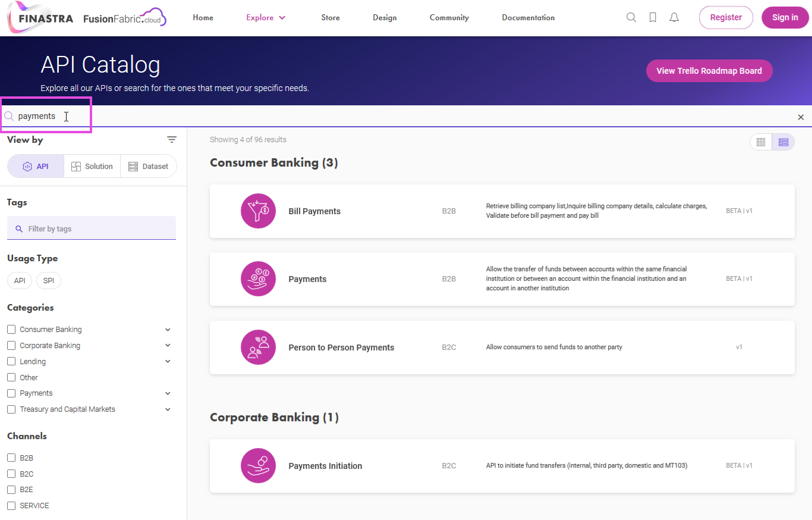Viewport: 812px width, 520px height.
Task: Go to the Home page
Action: pyautogui.click(x=203, y=18)
